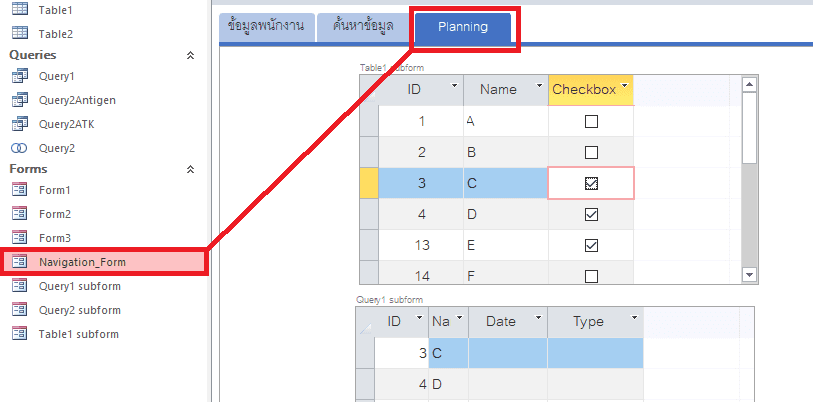
Task: Switch to the ข้อมูลพนักงาน tab
Action: pos(267,26)
